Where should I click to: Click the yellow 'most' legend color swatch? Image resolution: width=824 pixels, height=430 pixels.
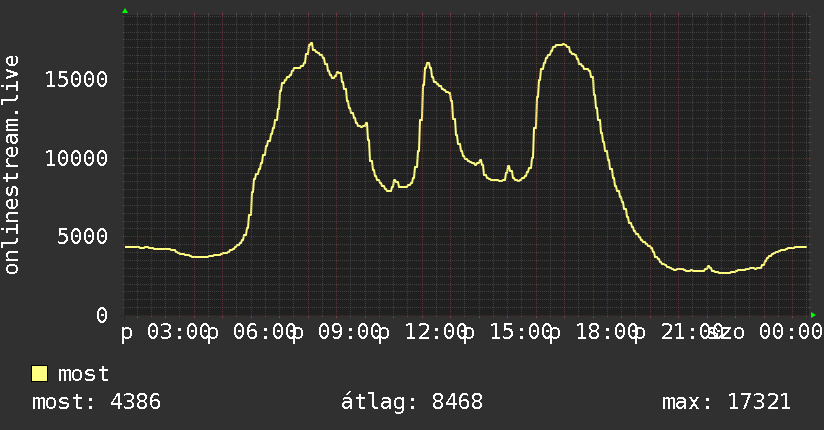tap(39, 374)
